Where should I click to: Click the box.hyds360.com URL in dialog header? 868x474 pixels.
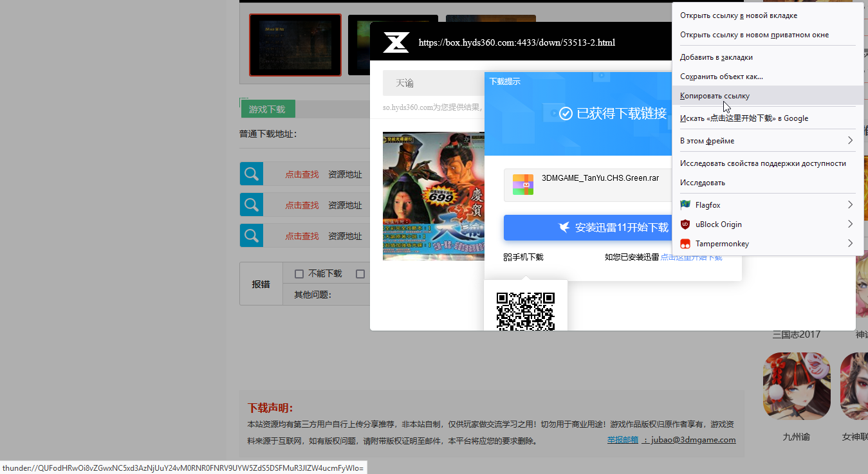pyautogui.click(x=517, y=43)
